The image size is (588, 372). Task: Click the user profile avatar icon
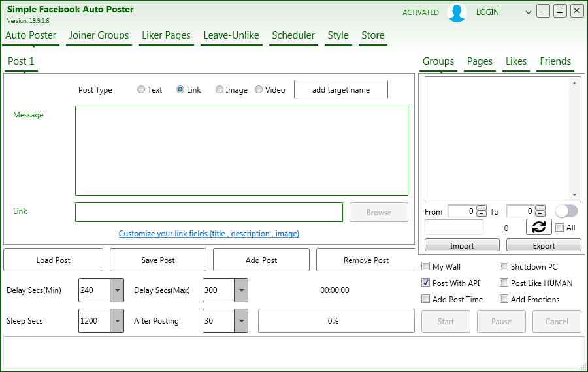[457, 12]
